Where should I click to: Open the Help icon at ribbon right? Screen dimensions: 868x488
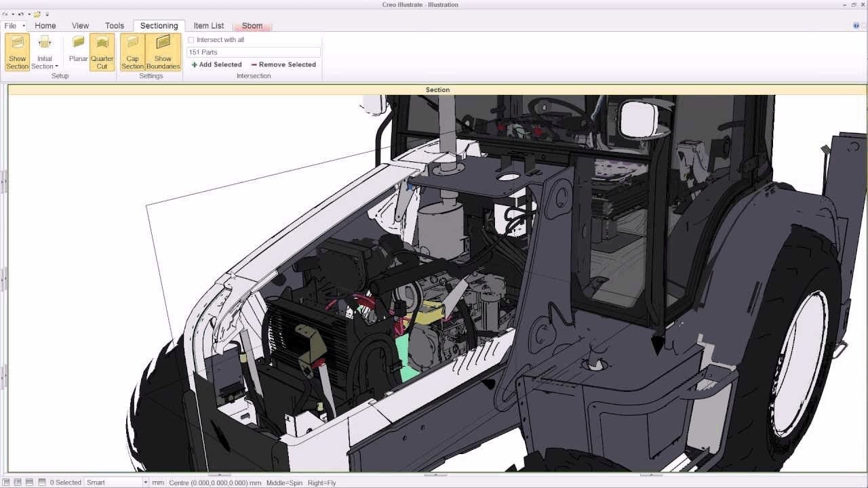pos(856,26)
